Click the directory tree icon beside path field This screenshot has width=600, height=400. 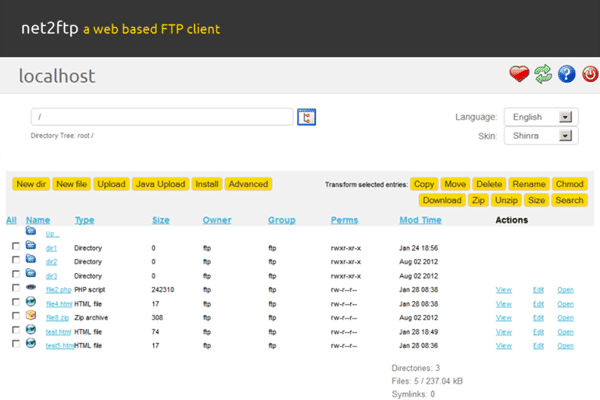[307, 117]
